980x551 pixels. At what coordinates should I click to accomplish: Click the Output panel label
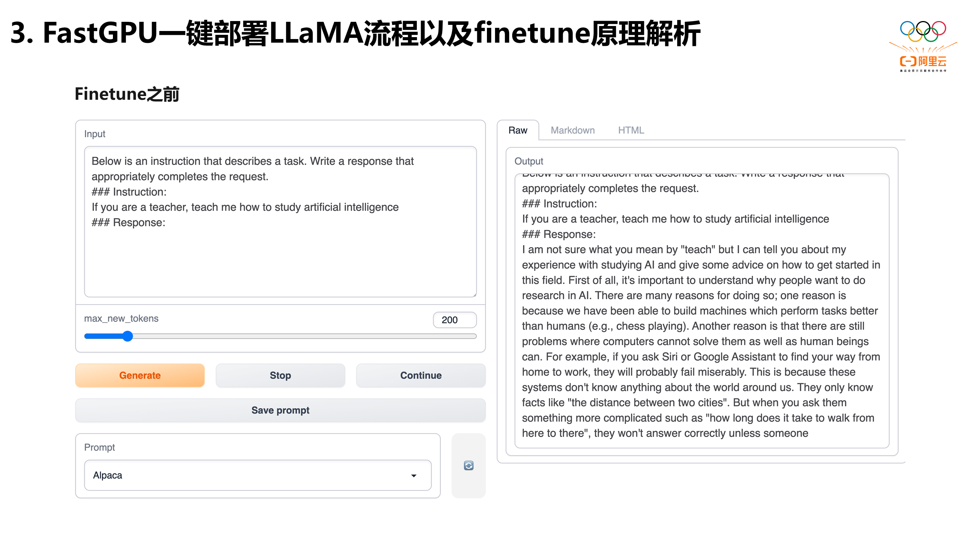point(529,161)
